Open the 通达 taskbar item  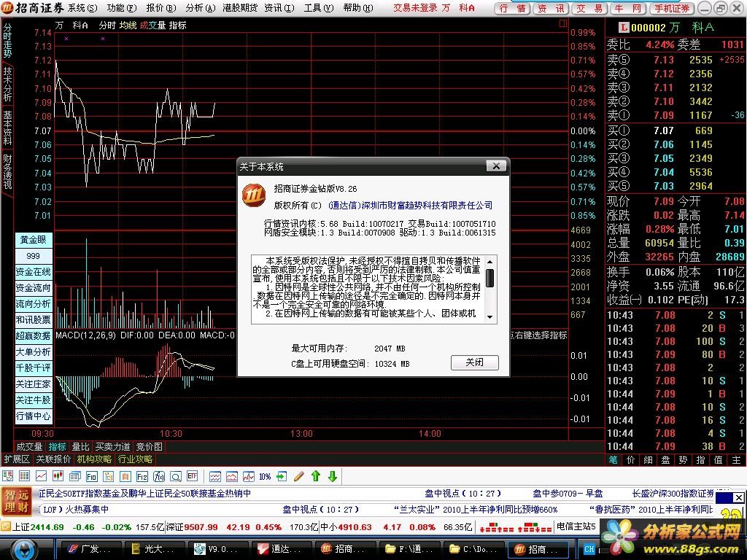[281, 549]
